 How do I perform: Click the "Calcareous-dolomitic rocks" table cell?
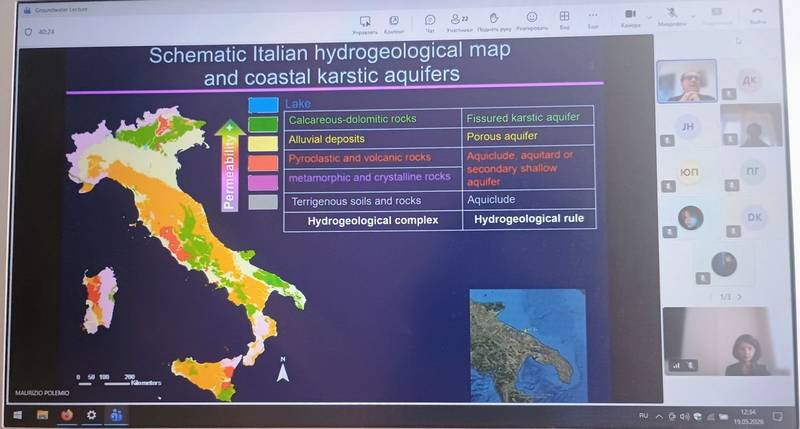[372, 119]
